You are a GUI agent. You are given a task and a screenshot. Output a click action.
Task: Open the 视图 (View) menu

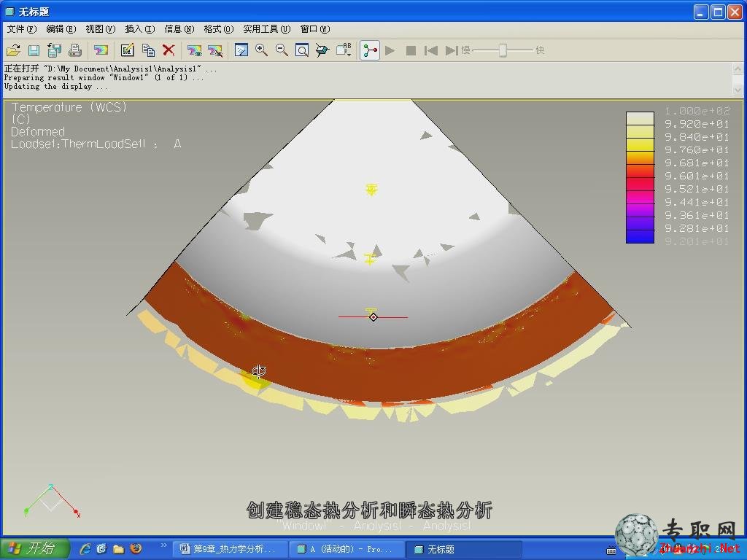(101, 29)
